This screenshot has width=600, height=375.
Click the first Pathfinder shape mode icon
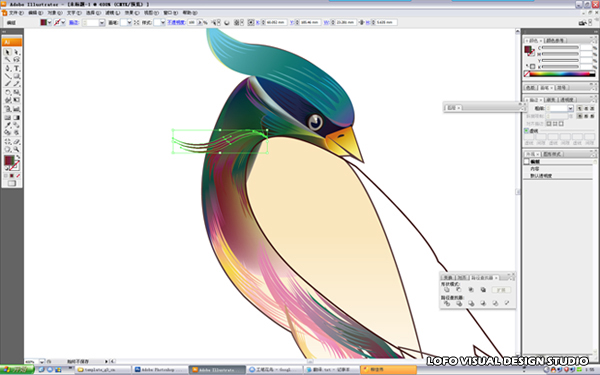[x=447, y=290]
